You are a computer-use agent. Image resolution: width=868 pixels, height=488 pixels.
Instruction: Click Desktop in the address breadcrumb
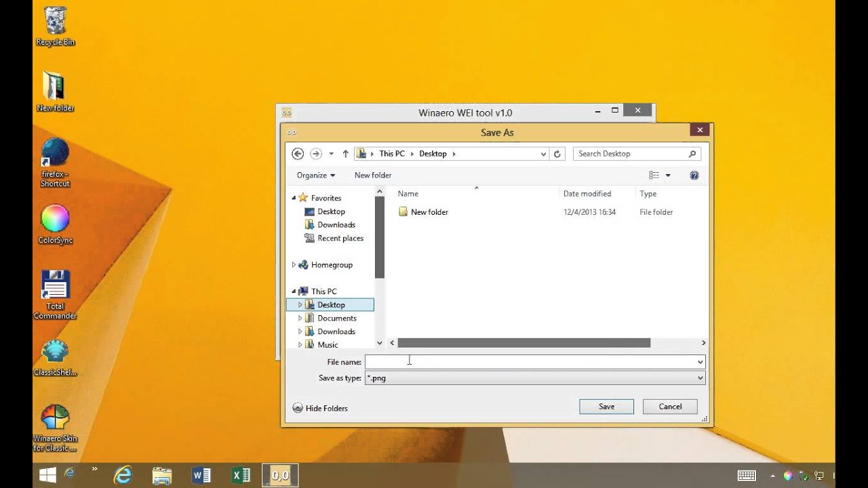pyautogui.click(x=433, y=154)
